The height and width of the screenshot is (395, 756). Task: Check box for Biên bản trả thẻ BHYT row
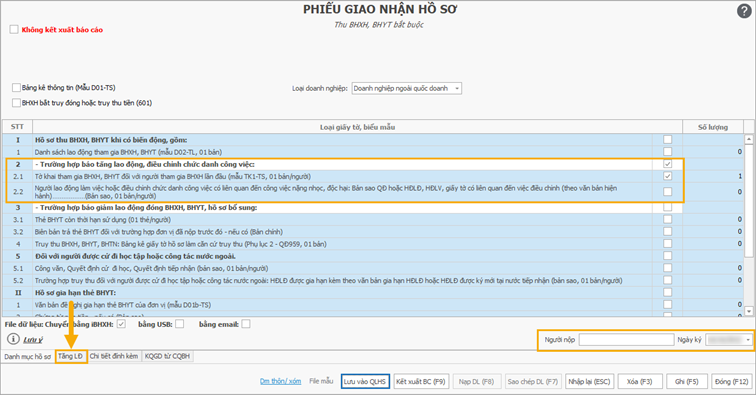[667, 232]
